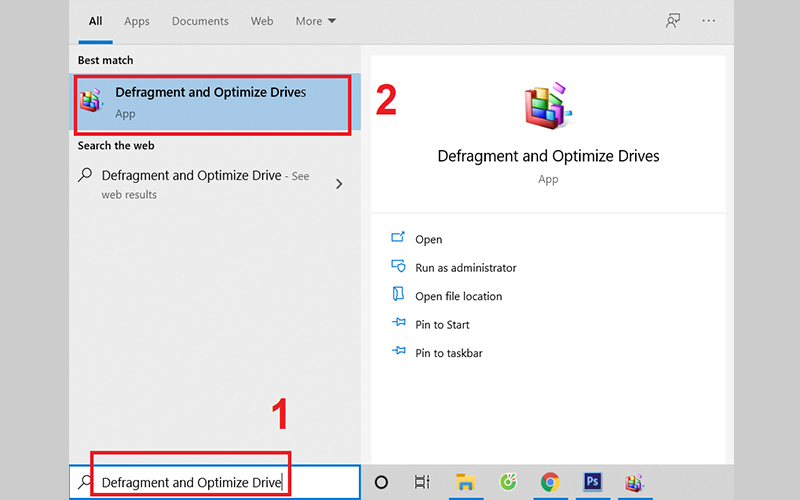This screenshot has height=500, width=800.
Task: Open Task View in taskbar
Action: click(x=422, y=482)
